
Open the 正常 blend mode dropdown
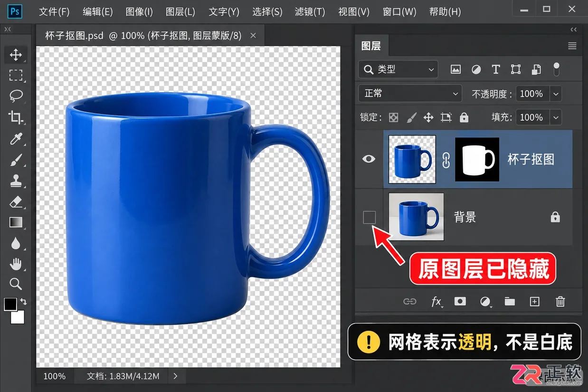point(410,93)
